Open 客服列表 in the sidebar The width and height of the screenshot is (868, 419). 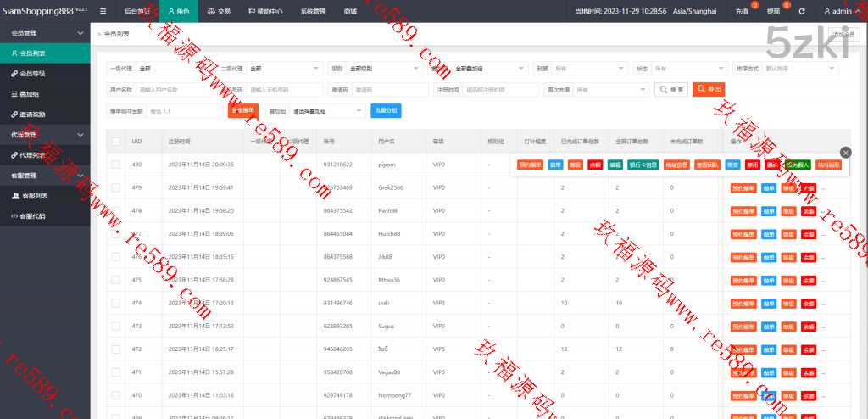(x=33, y=196)
